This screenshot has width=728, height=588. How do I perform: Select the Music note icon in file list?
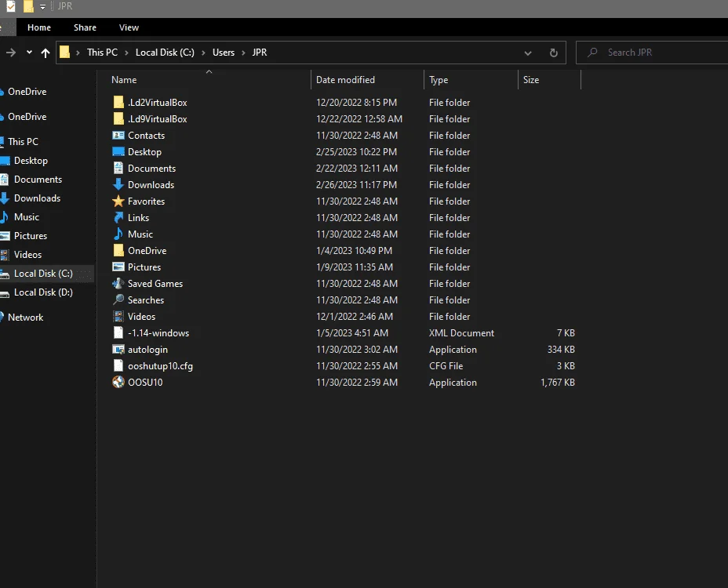[118, 234]
